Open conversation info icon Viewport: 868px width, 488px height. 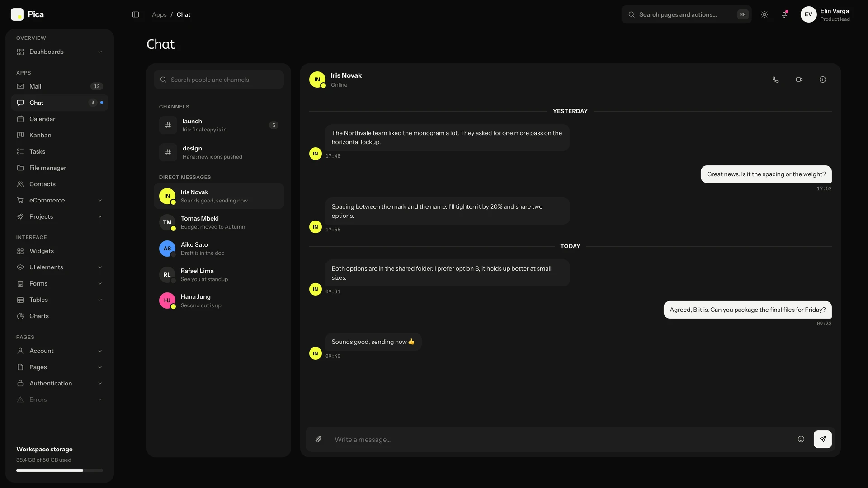click(823, 80)
